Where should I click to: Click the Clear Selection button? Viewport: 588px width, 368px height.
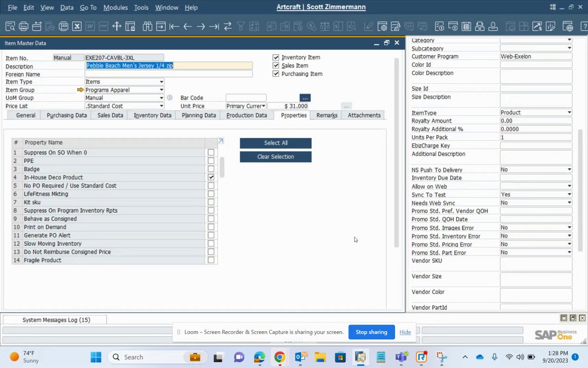click(x=276, y=157)
